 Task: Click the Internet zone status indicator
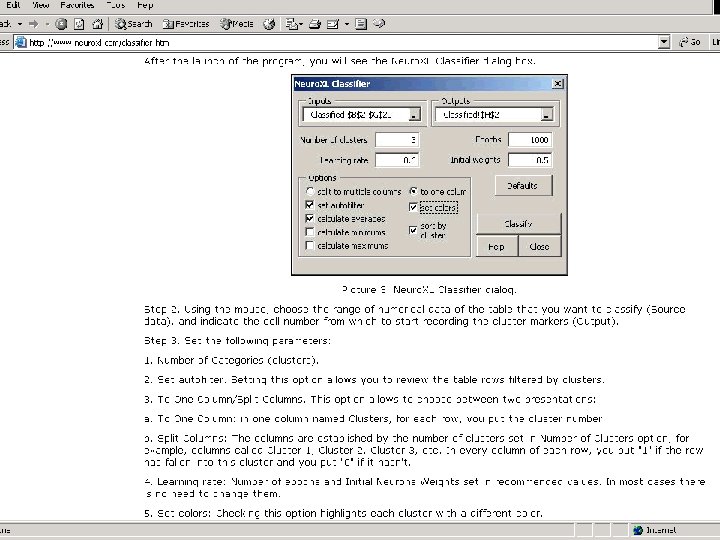tap(654, 531)
